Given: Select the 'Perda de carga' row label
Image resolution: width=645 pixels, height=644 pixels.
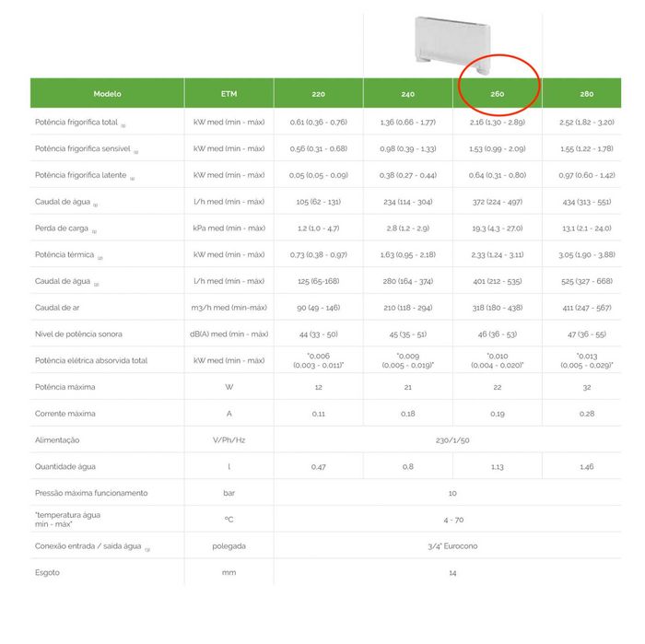Looking at the screenshot, I should 62,228.
